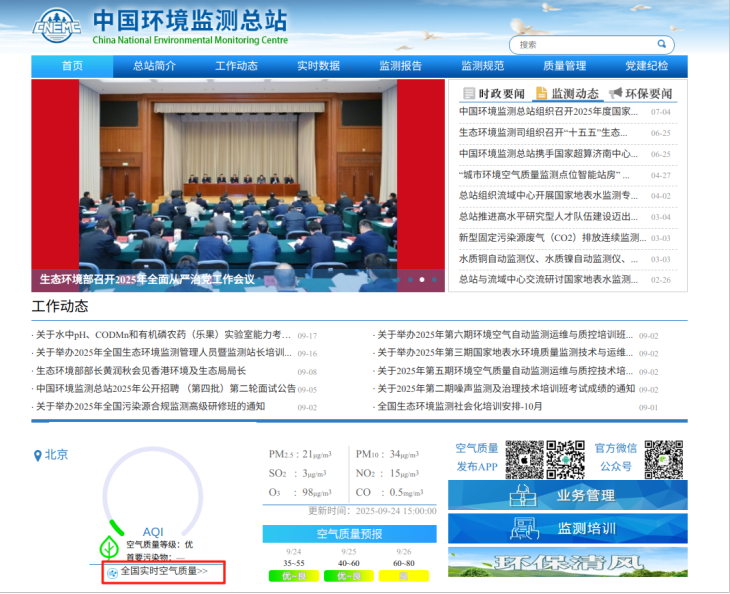Open the 监测报告 navigation menu
The width and height of the screenshot is (730, 594).
pyautogui.click(x=400, y=66)
